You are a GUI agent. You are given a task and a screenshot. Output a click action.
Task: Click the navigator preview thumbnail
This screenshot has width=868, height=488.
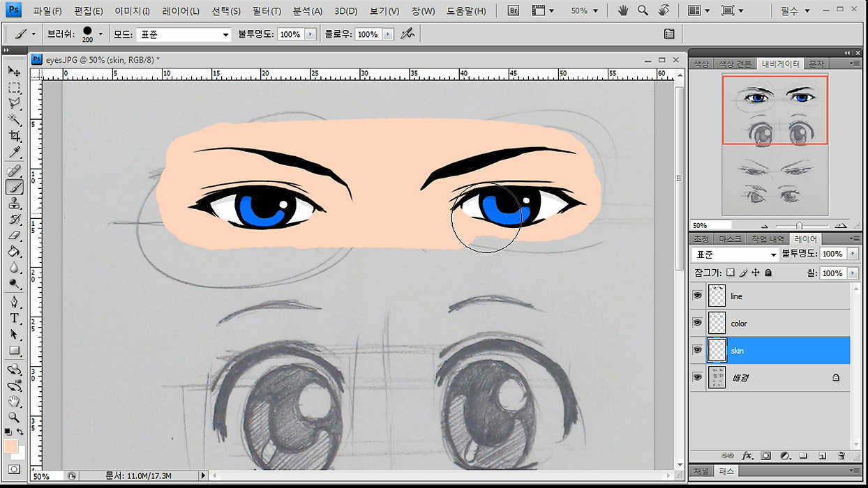pos(775,145)
